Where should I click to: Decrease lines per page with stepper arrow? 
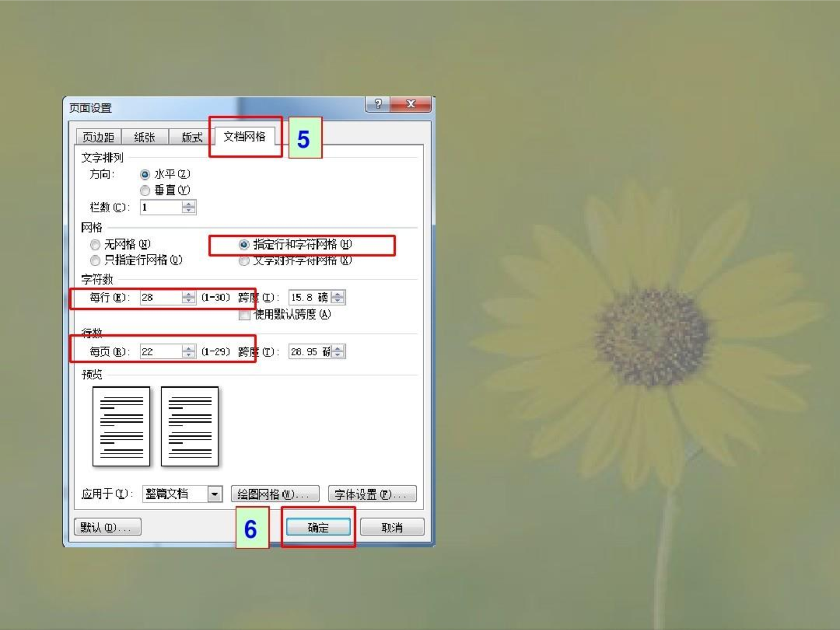click(189, 354)
